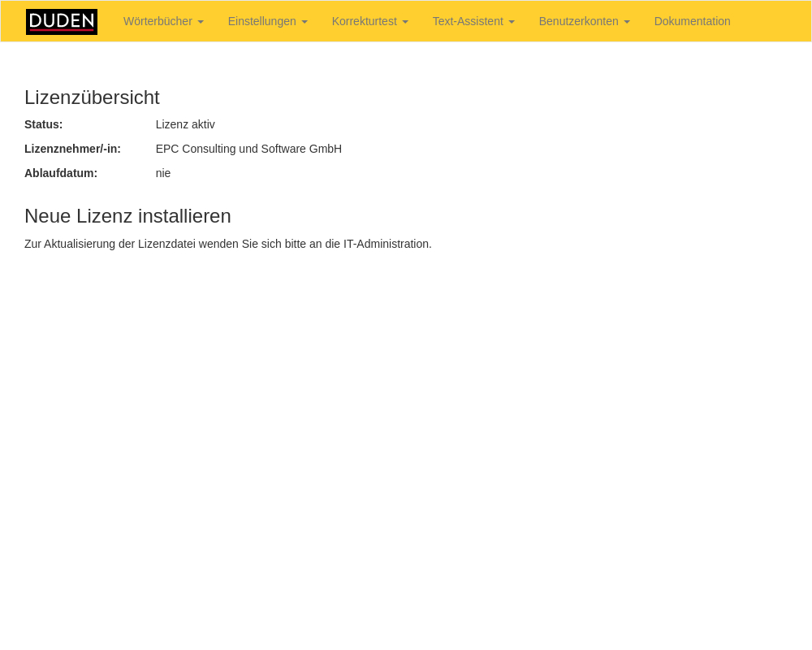Expand the caret arrow beside Text-Assistent

pyautogui.click(x=512, y=23)
